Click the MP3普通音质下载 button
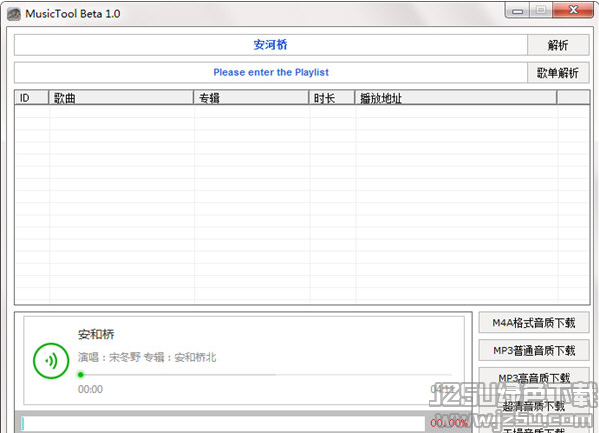Screen dimensions: 599x433 (x=534, y=350)
